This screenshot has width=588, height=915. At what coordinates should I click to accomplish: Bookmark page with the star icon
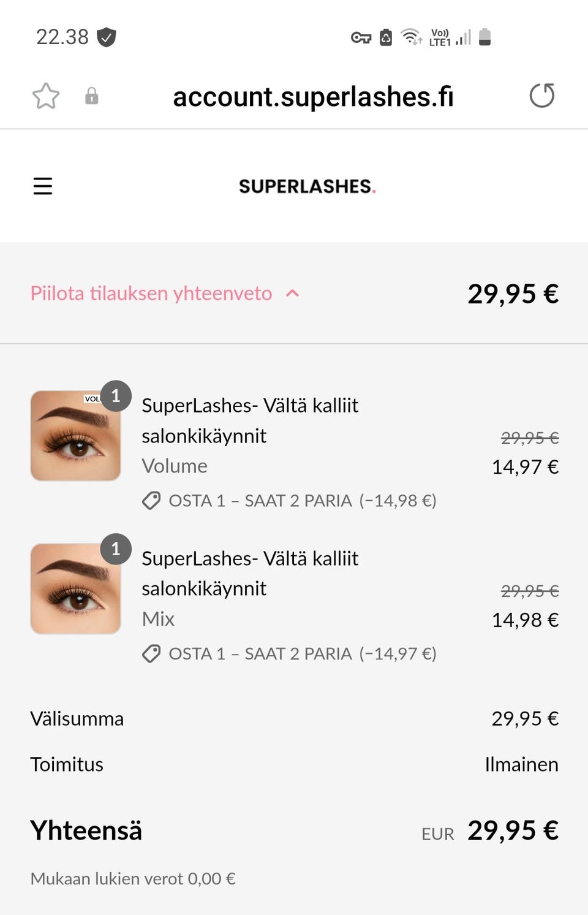46,96
